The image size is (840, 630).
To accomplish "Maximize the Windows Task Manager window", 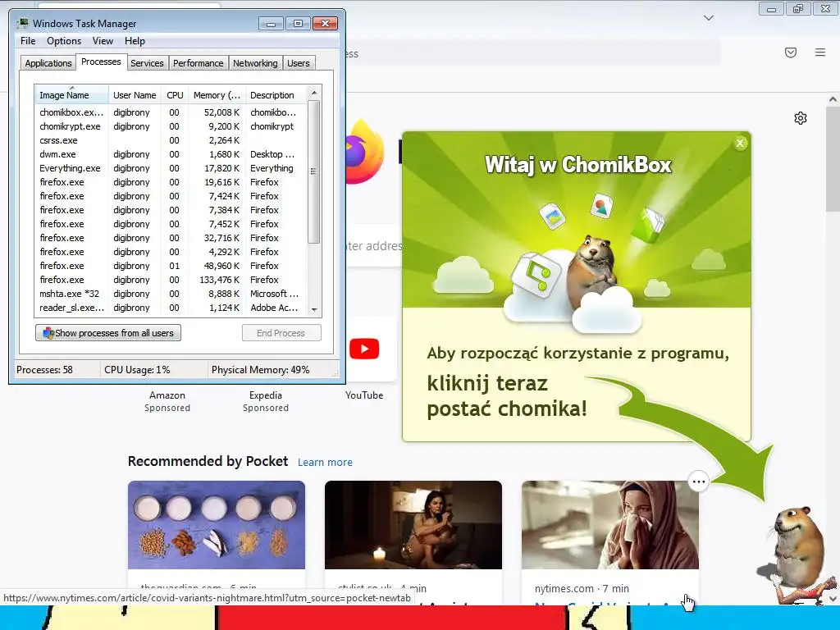I will click(x=298, y=24).
